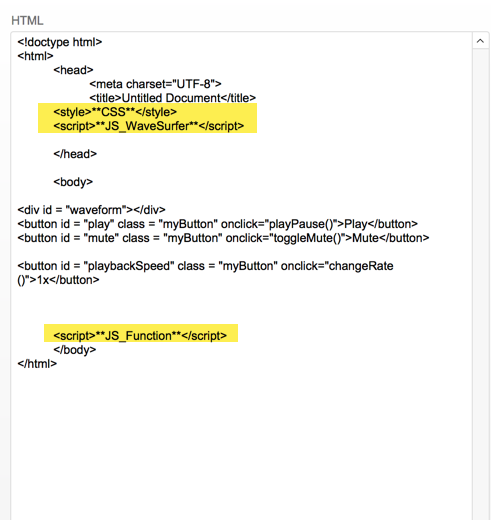The image size is (491, 520).
Task: Click the '</body>' closing tag line
Action: (75, 350)
